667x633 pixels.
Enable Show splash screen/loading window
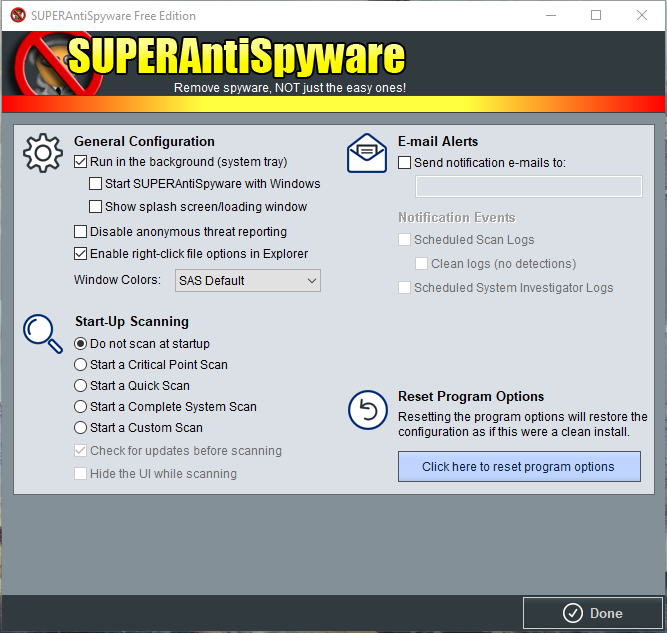95,207
